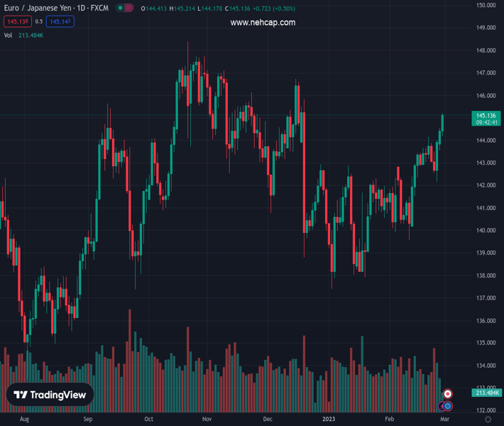Click the red sell price 145.138 button
504x426 pixels.
[16, 22]
